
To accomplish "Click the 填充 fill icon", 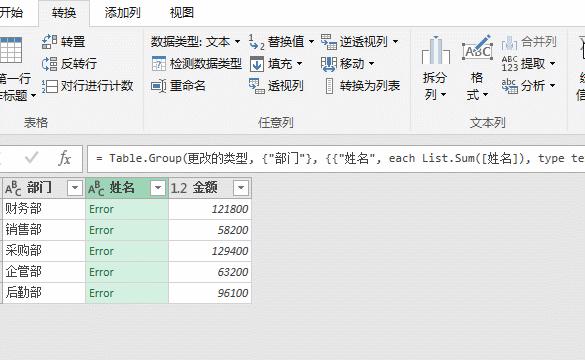I will pos(256,64).
